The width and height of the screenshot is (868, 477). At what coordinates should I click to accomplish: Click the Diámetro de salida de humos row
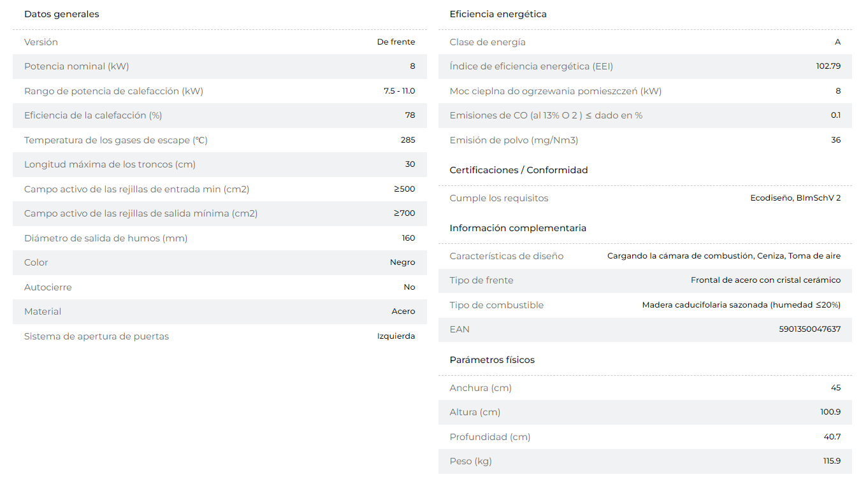220,238
